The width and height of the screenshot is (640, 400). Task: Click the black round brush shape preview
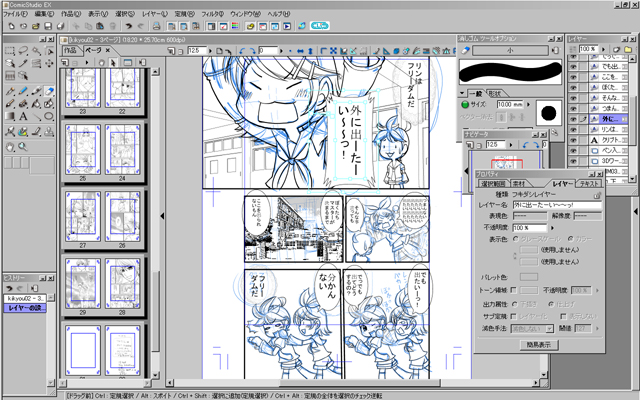pyautogui.click(x=549, y=113)
